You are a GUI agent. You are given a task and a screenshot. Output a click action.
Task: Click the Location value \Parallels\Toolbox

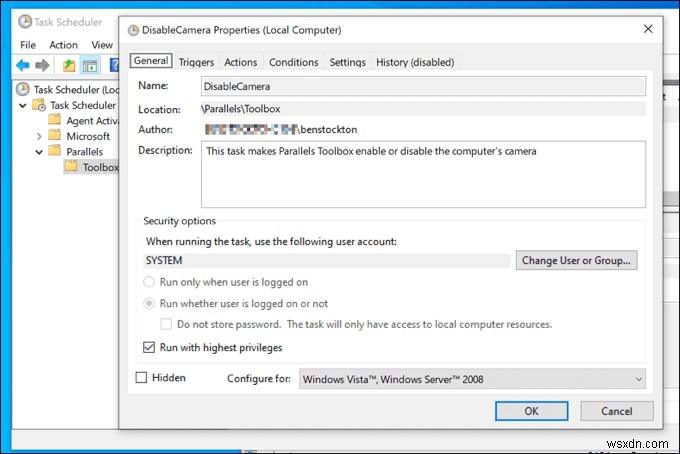point(241,109)
